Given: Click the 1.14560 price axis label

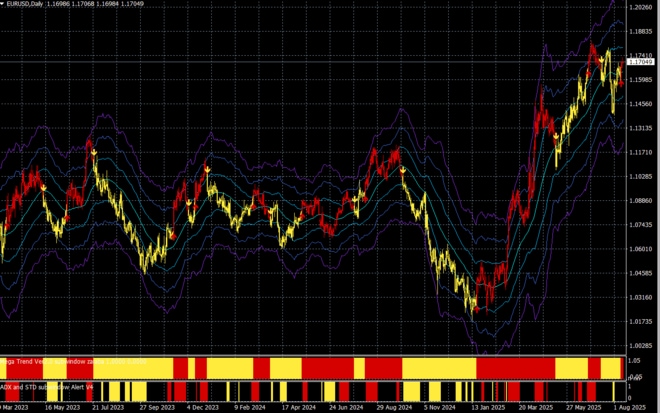Looking at the screenshot, I should click(x=641, y=104).
